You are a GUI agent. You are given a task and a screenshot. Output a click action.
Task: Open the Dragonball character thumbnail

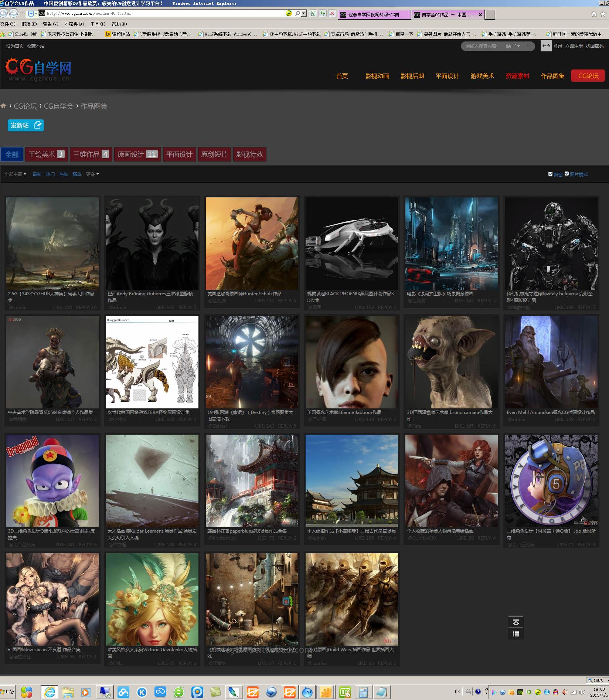click(x=52, y=480)
